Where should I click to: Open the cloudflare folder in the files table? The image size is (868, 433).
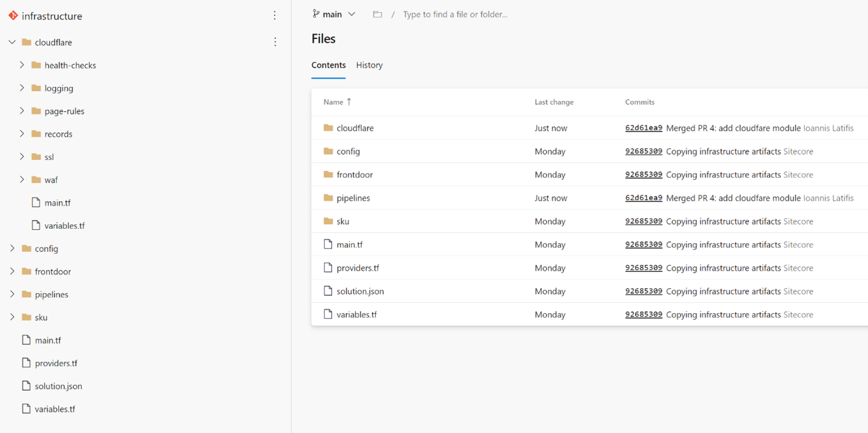tap(355, 128)
